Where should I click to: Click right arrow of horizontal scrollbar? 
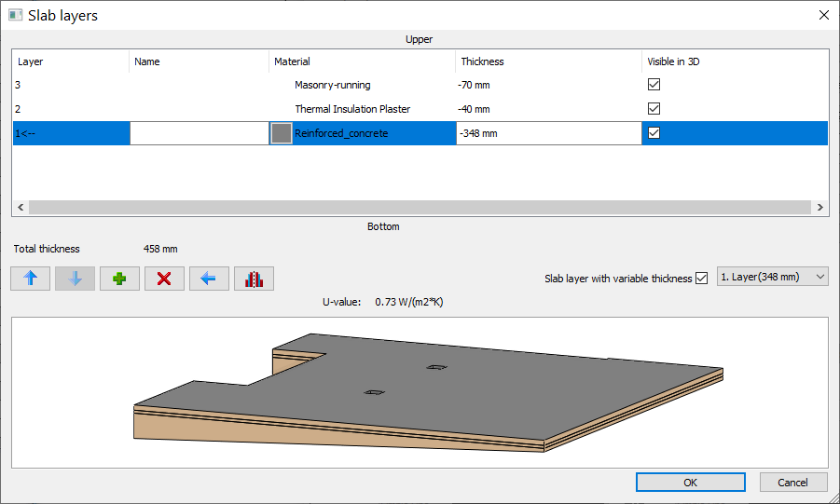tap(820, 208)
